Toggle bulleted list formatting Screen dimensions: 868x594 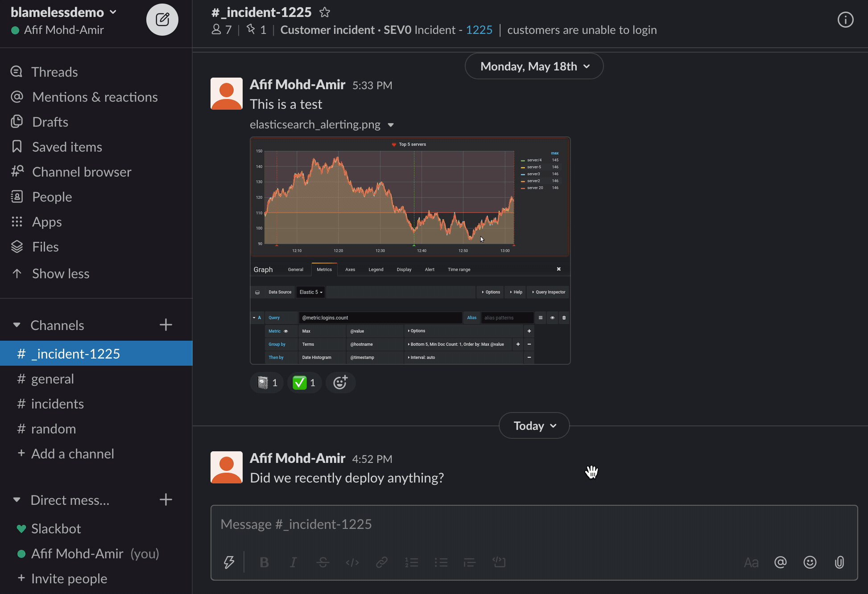(441, 562)
